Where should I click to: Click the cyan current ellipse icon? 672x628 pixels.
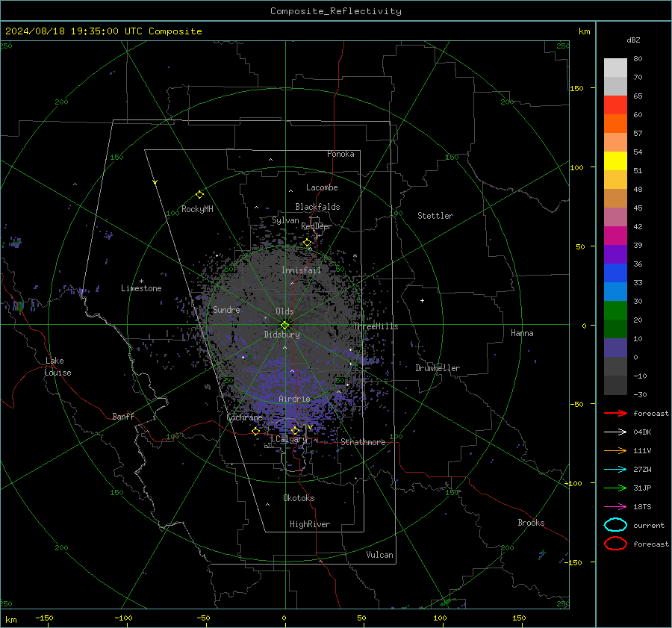pyautogui.click(x=615, y=525)
